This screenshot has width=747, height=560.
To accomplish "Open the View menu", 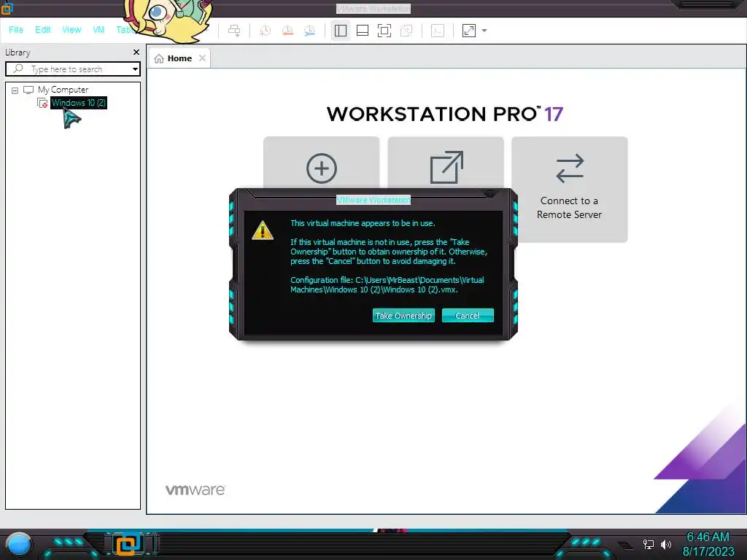I will coord(71,30).
